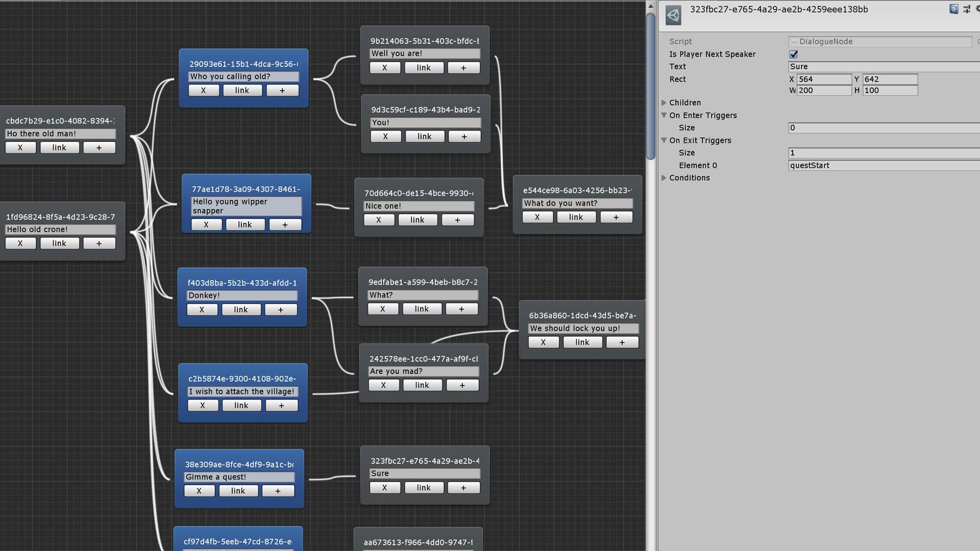Collapse the On Exit Triggers section
980x551 pixels.
coord(665,140)
